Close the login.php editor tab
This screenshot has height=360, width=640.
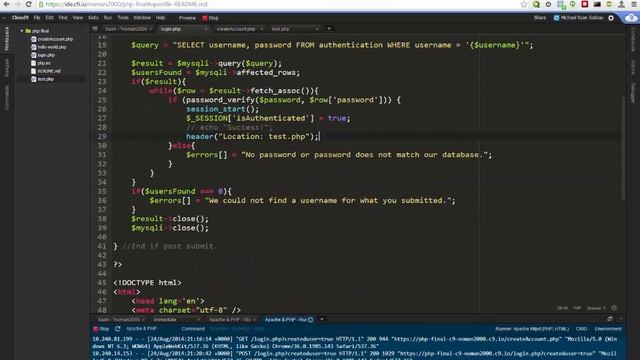click(x=206, y=29)
